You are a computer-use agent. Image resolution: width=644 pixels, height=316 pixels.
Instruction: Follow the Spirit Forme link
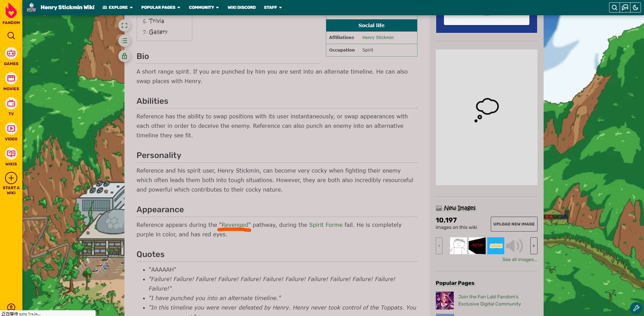pos(326,225)
